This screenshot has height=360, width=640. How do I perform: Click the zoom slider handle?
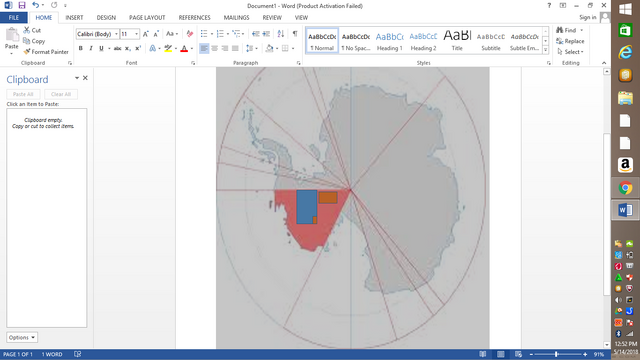(x=556, y=354)
